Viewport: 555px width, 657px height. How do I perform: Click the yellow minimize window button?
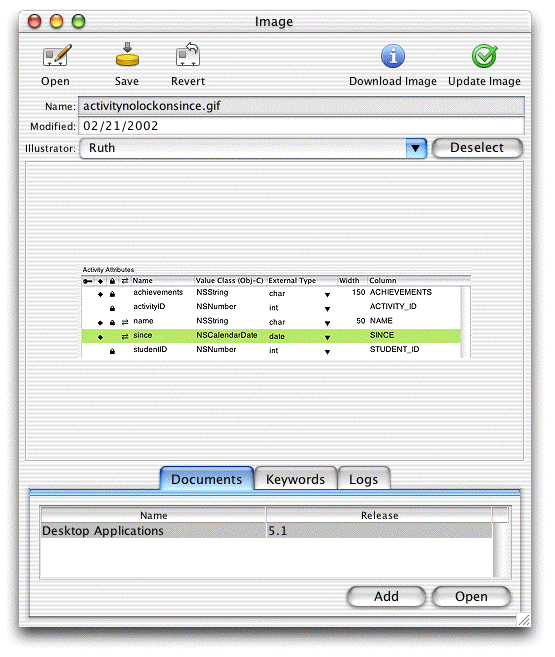(57, 21)
